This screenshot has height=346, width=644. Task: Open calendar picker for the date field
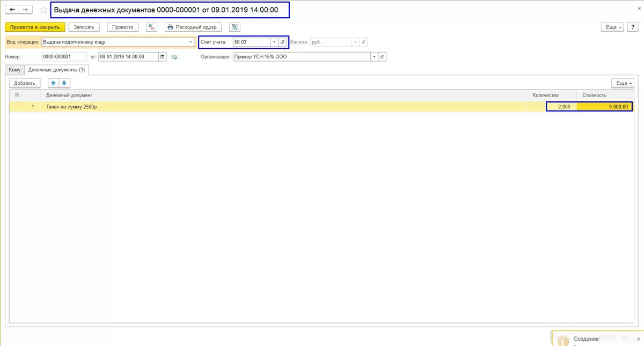pyautogui.click(x=163, y=56)
